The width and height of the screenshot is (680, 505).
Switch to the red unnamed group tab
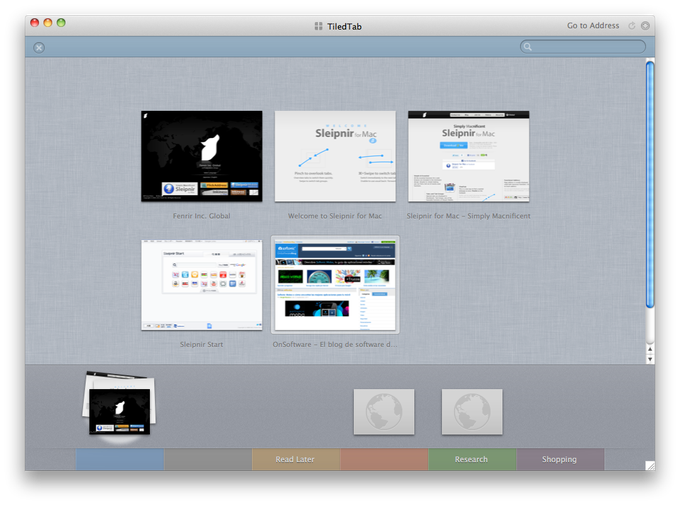[x=384, y=459]
